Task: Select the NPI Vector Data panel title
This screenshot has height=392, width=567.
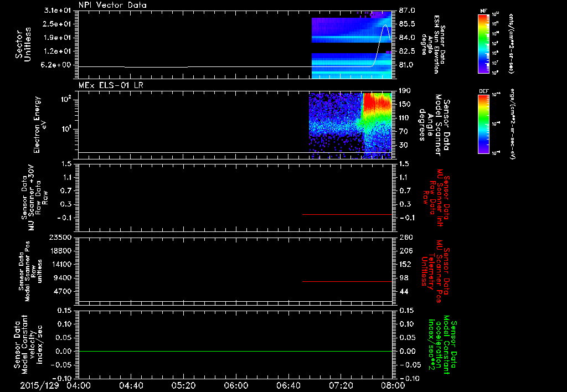Action: pyautogui.click(x=112, y=5)
